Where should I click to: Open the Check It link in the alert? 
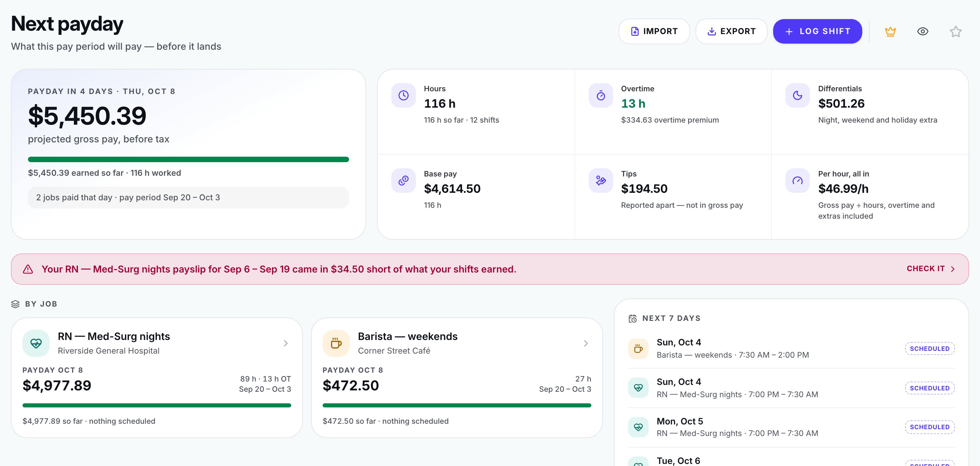931,269
